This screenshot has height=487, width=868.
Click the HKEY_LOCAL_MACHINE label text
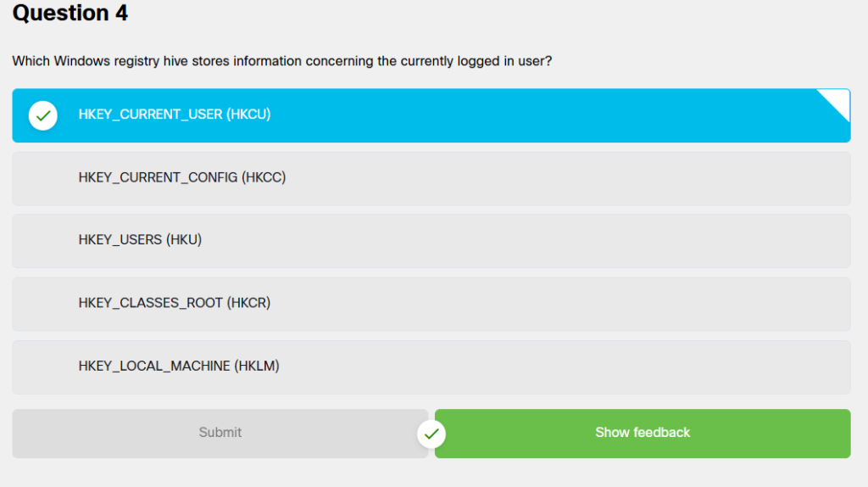pyautogui.click(x=154, y=366)
